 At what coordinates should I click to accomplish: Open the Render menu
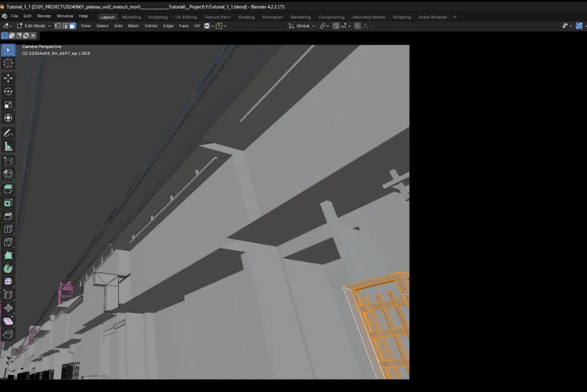click(x=44, y=16)
